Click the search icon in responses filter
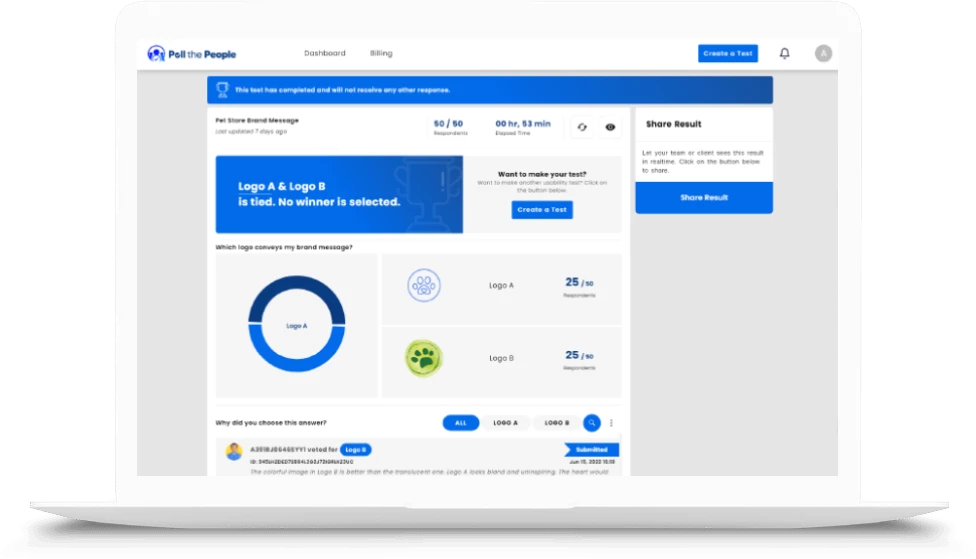This screenshot has width=976, height=559. [x=591, y=423]
